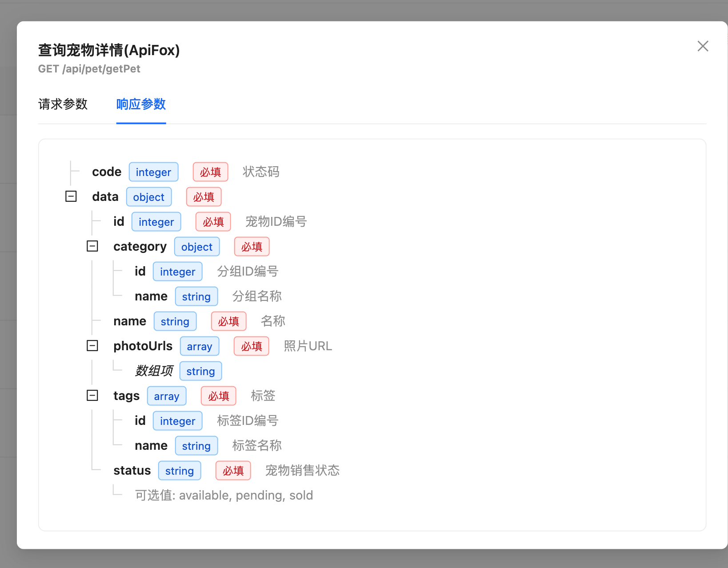Viewport: 728px width, 568px height.
Task: Click the 宠物销售状态 description
Action: (x=303, y=470)
